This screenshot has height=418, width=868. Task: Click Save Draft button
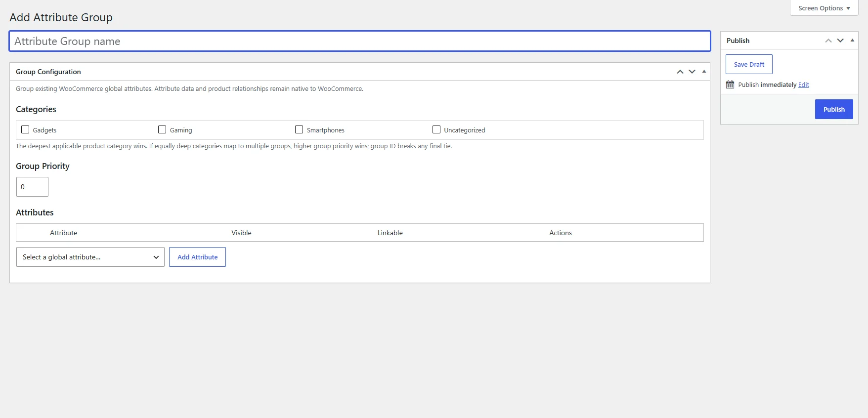coord(749,64)
